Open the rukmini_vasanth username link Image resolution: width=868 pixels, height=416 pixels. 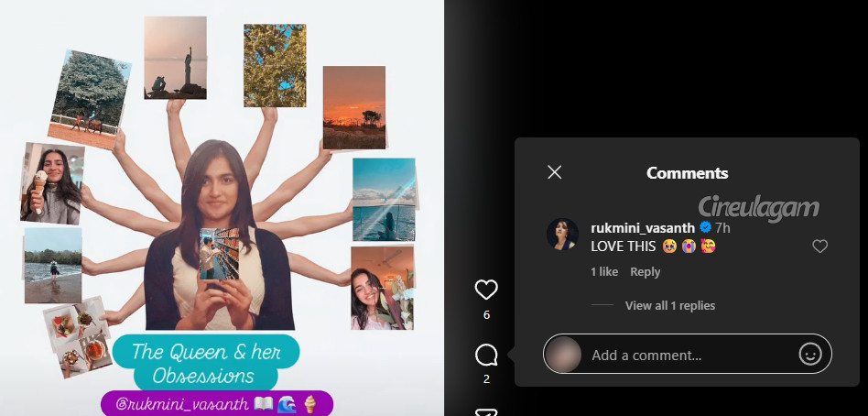(x=644, y=227)
